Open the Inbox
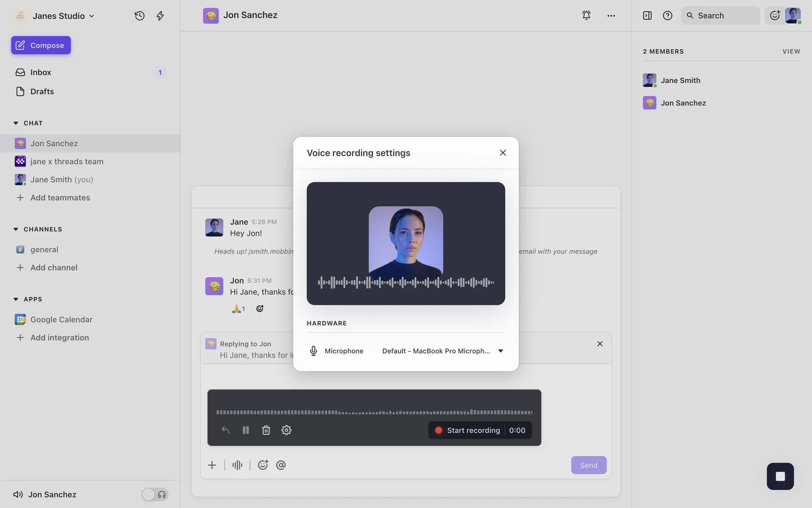812x508 pixels. pyautogui.click(x=41, y=72)
